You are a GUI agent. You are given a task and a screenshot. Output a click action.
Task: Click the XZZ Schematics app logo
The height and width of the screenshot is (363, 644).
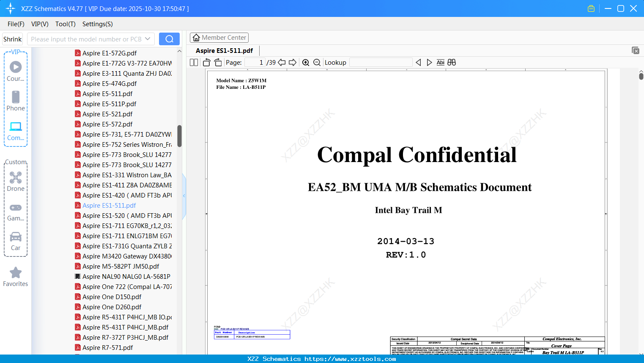(x=11, y=8)
